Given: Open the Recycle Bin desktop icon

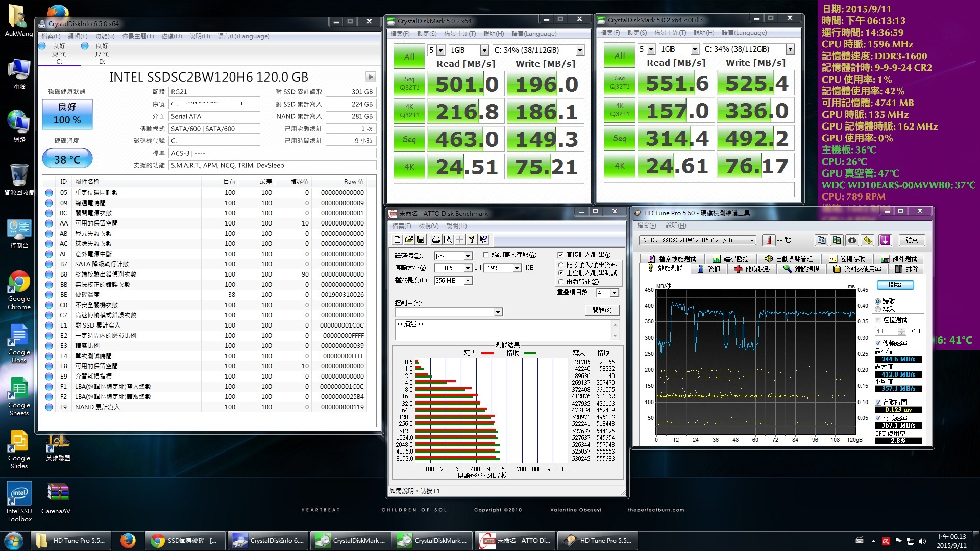Looking at the screenshot, I should coord(19,180).
